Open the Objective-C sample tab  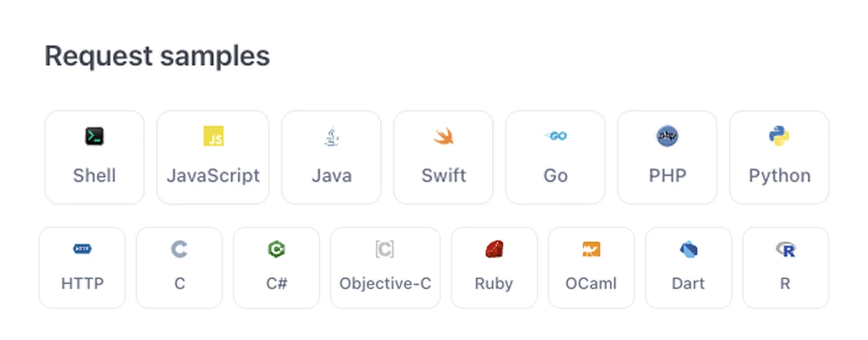[x=385, y=283]
